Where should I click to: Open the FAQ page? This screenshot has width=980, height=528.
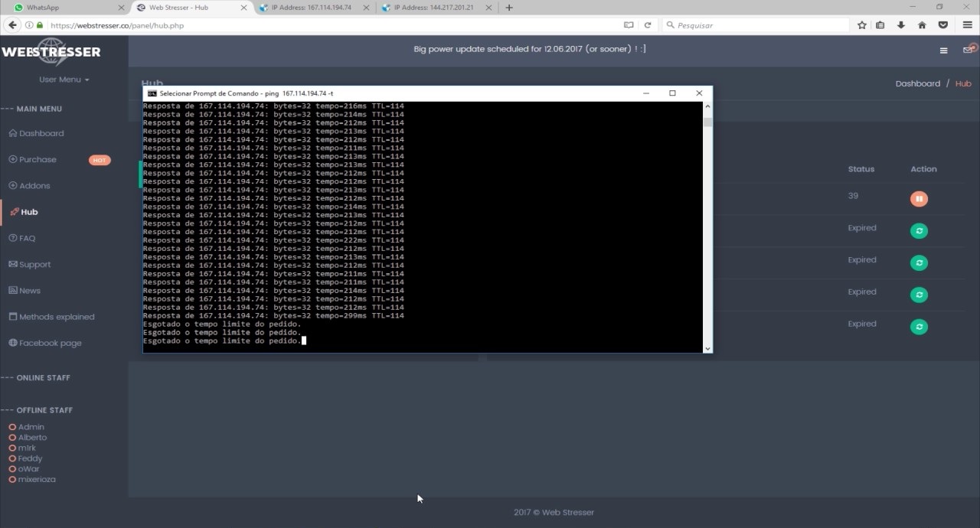coord(22,238)
